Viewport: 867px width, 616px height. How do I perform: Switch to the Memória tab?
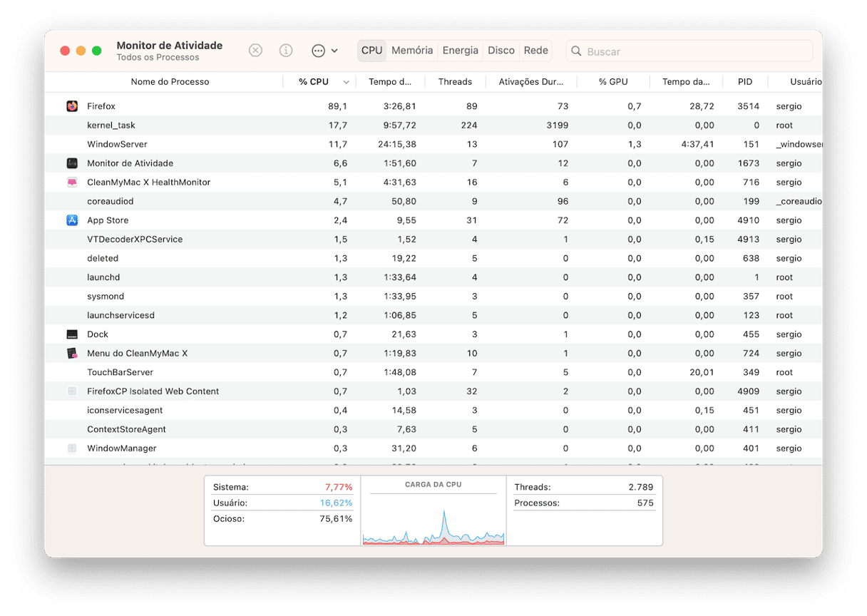point(412,51)
